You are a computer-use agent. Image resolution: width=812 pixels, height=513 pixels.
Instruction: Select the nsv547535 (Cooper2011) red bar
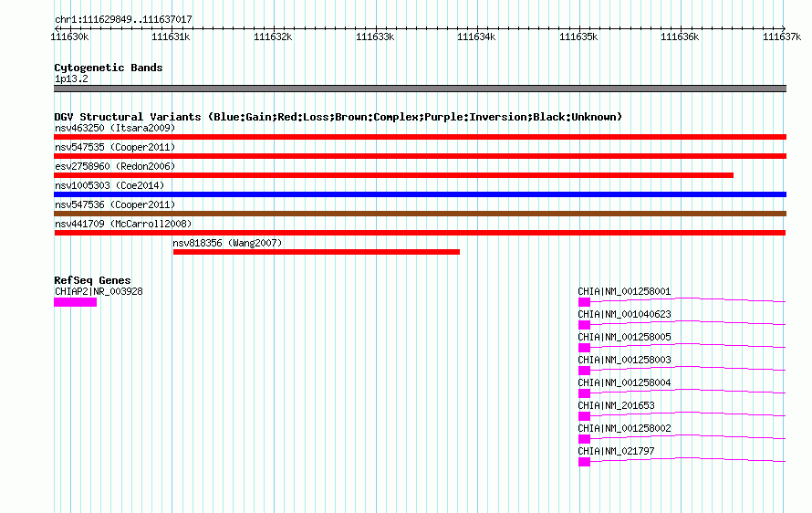[x=420, y=156]
